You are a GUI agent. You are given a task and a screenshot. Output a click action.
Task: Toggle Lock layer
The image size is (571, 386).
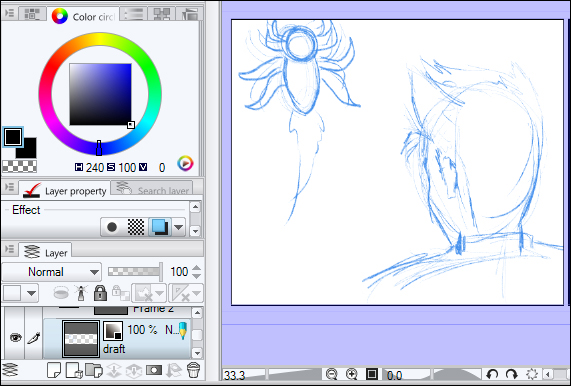click(100, 293)
